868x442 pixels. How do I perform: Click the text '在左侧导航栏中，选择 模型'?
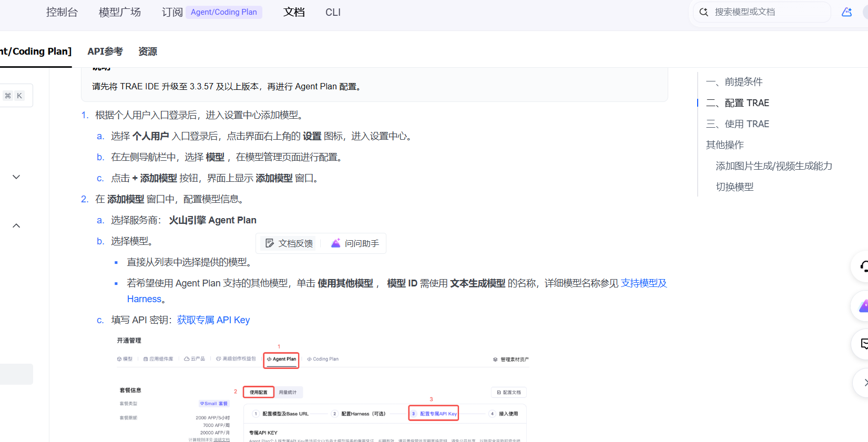(x=168, y=157)
